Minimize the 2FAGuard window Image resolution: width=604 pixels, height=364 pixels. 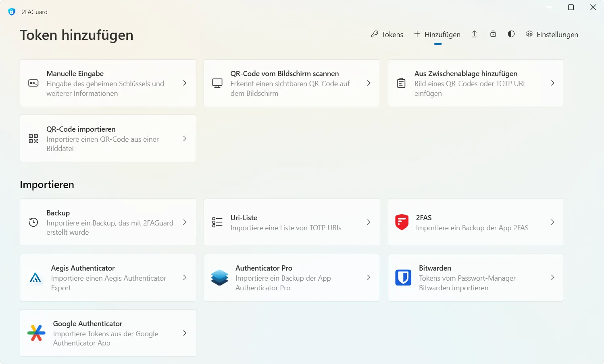(x=549, y=7)
